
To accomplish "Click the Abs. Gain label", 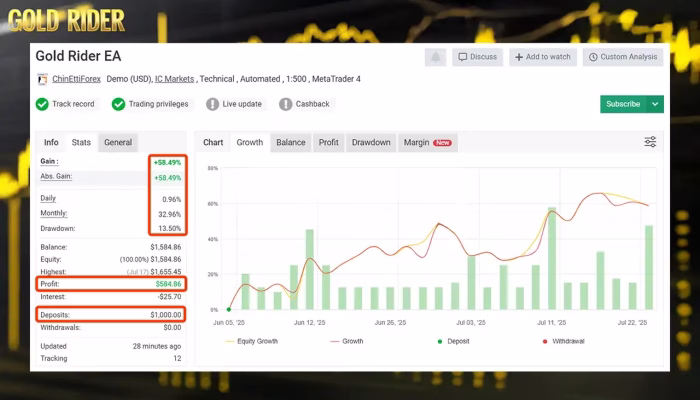I will click(x=56, y=176).
